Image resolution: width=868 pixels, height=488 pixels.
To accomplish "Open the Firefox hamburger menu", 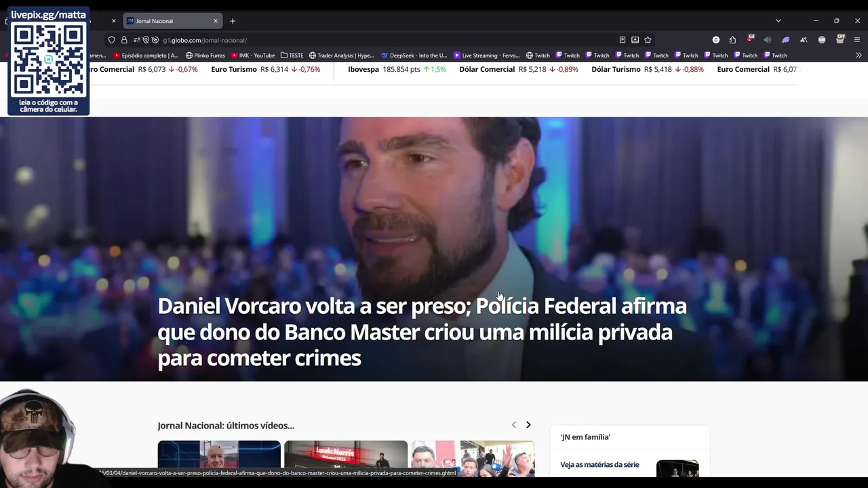I will (x=857, y=40).
